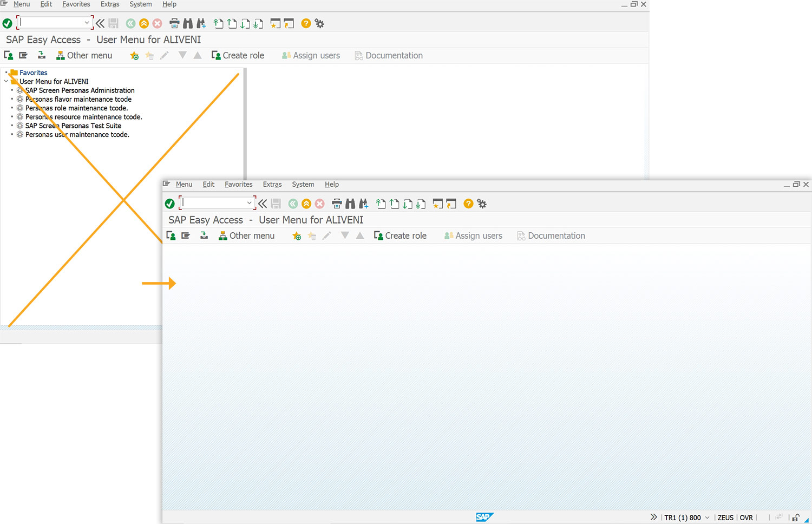This screenshot has width=812, height=524.
Task: Open Favorites menu in front window
Action: 239,184
